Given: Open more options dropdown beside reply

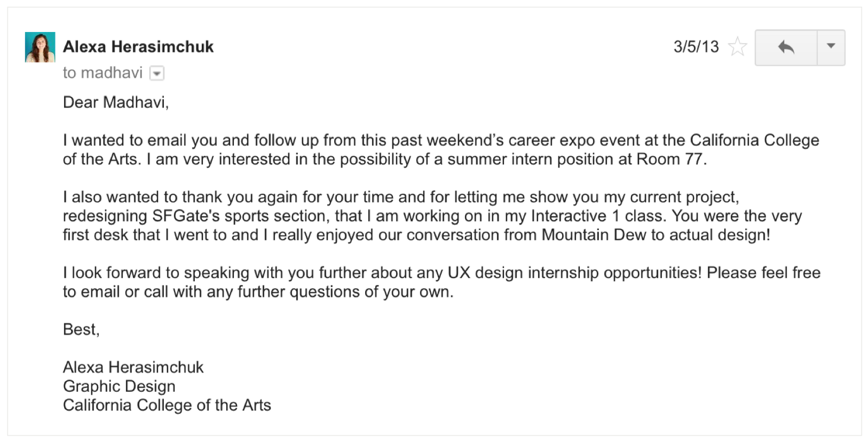Looking at the screenshot, I should pyautogui.click(x=831, y=48).
